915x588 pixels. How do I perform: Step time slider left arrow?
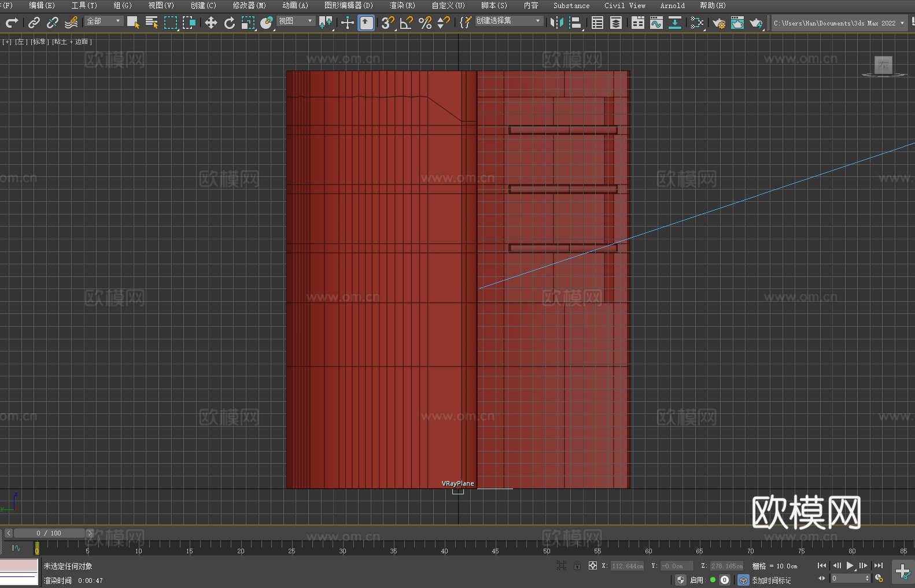pos(8,533)
